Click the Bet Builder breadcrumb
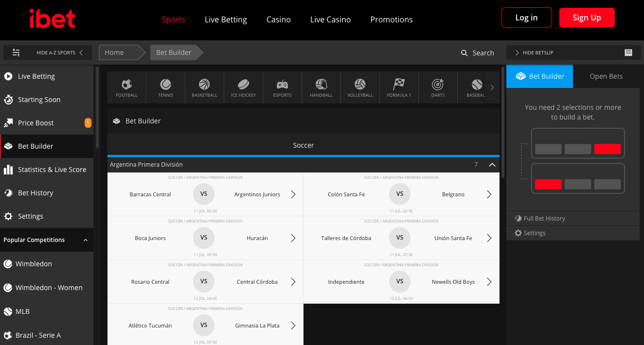The width and height of the screenshot is (644, 345). 176,52
